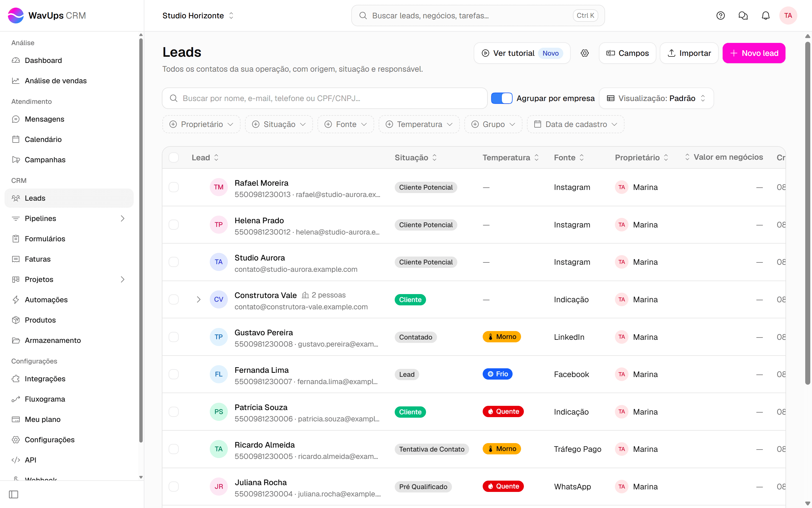
Task: Open the notifications bell
Action: click(765, 16)
